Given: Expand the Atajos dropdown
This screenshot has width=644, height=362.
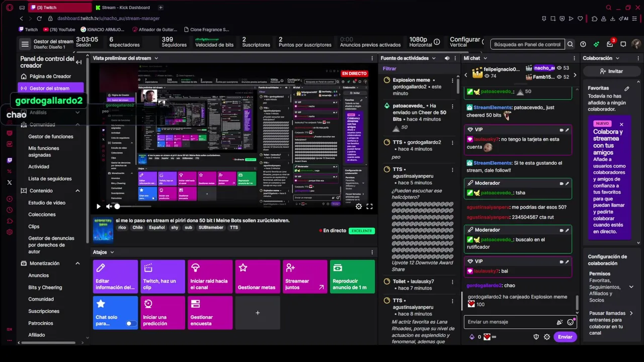Looking at the screenshot, I should coord(112,252).
